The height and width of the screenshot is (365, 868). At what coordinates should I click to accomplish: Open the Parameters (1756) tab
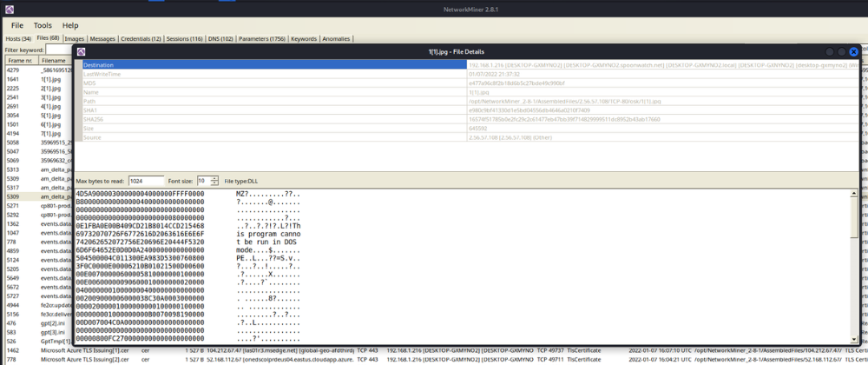click(262, 39)
